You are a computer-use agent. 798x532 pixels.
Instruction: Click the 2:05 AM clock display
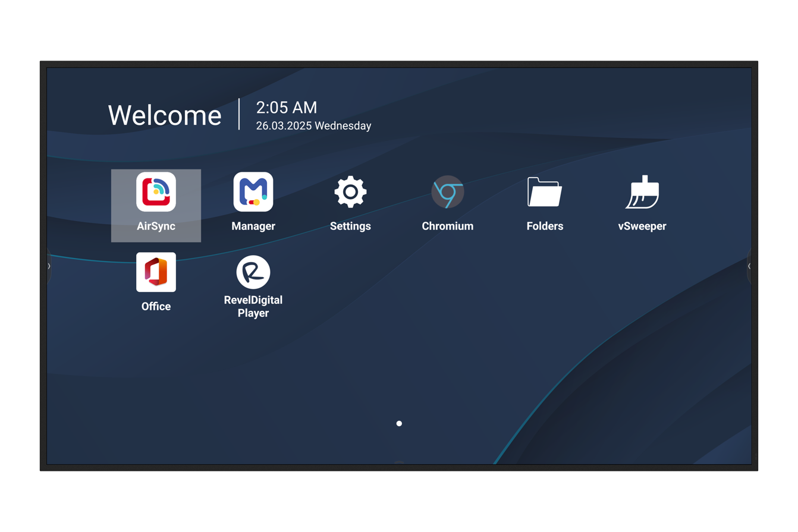(287, 108)
